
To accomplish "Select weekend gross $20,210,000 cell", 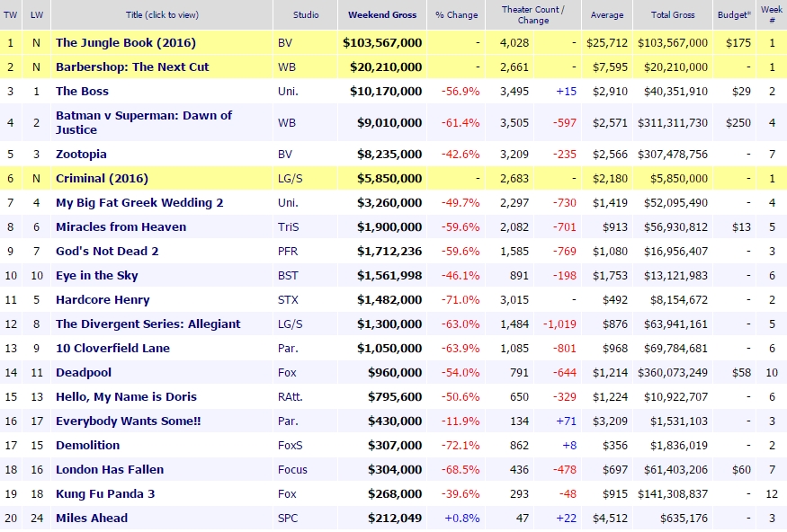I will click(386, 66).
